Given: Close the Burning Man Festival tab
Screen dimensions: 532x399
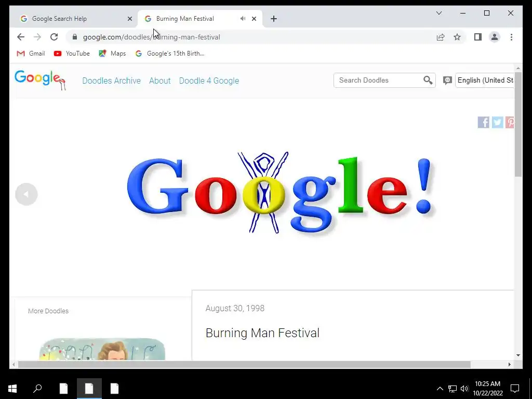Looking at the screenshot, I should pyautogui.click(x=254, y=19).
